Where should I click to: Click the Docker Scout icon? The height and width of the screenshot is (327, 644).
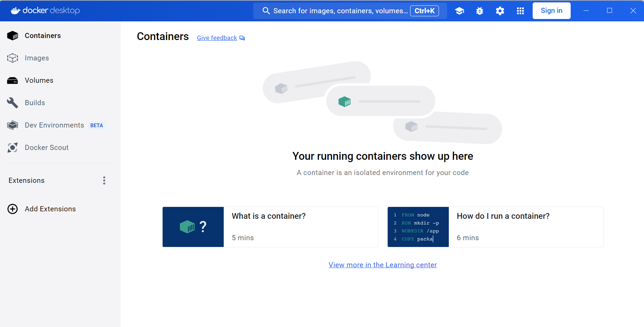click(13, 148)
